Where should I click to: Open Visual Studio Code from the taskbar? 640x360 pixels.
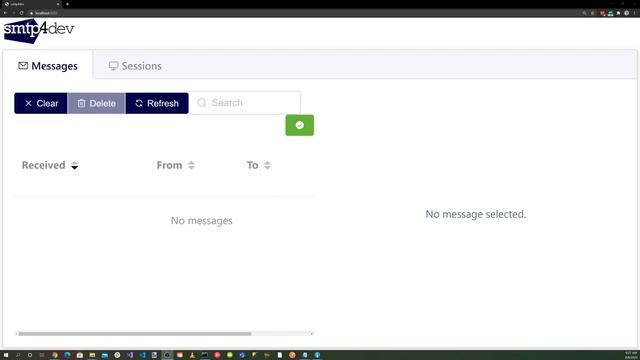pyautogui.click(x=142, y=355)
